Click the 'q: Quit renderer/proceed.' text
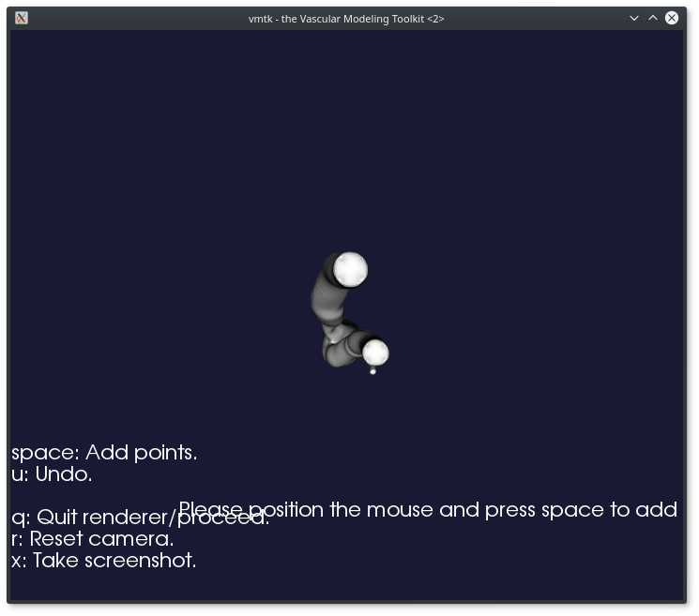This screenshot has height=616, width=699. coord(141,518)
